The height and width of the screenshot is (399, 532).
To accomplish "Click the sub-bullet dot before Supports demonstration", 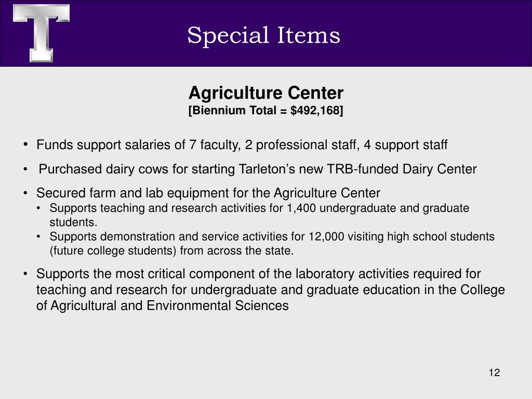I will (x=38, y=236).
